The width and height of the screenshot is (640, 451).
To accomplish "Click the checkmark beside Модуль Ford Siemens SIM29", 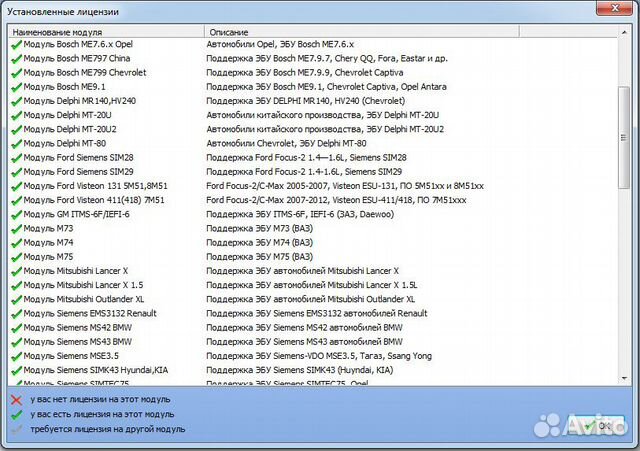I will 16,172.
